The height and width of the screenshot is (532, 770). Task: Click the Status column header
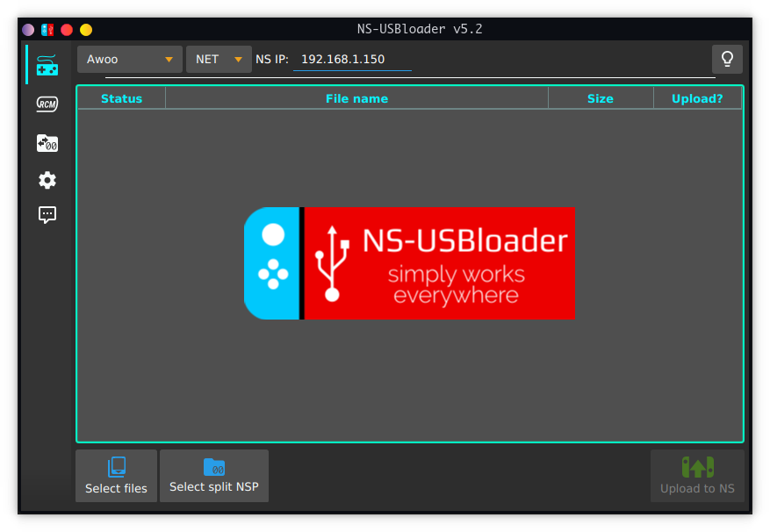click(120, 97)
